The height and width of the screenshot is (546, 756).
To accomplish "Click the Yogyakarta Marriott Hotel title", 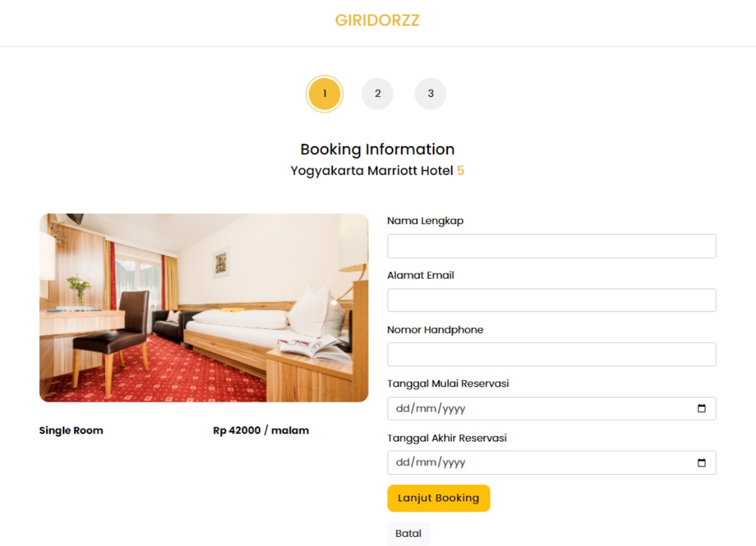I will click(x=372, y=170).
